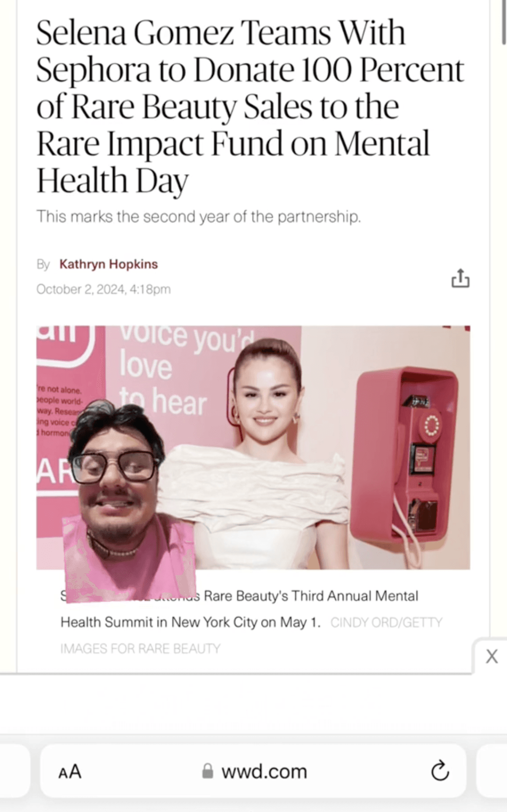Image resolution: width=507 pixels, height=812 pixels.
Task: Click the CINDY ORD/GETTY photo credit
Action: coord(386,622)
